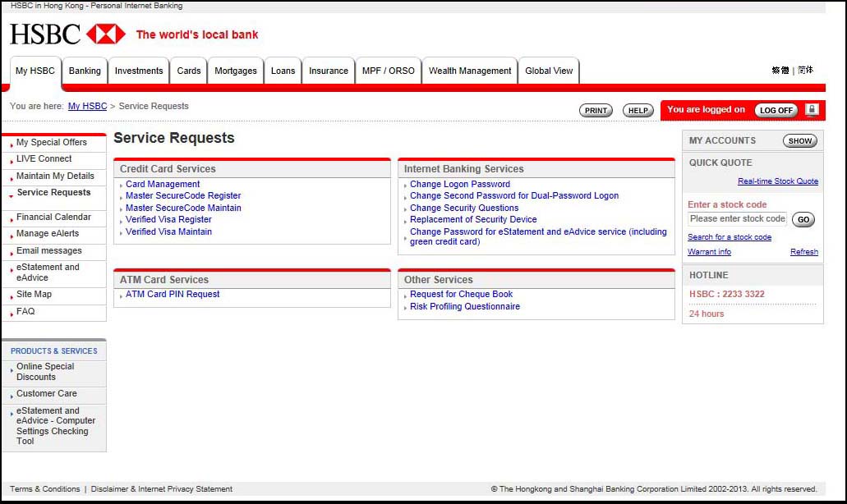Open eStatement and eAdvice in sidebar
The image size is (847, 504).
(48, 273)
